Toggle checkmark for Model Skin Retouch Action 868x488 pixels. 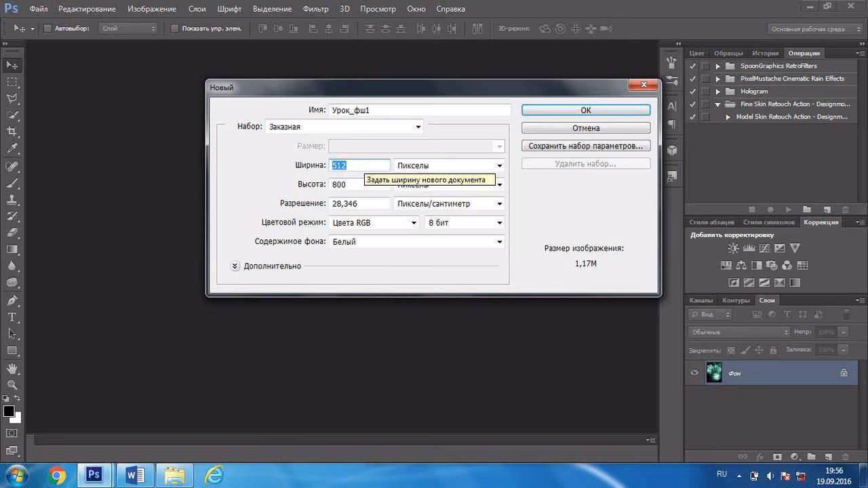(x=692, y=117)
